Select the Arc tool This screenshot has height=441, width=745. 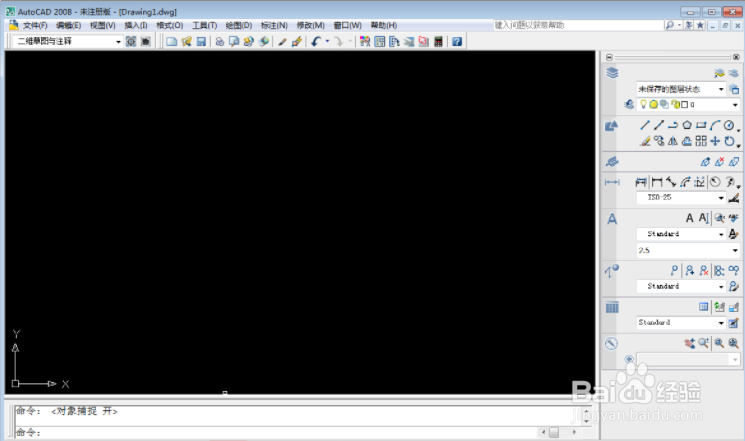click(x=715, y=125)
